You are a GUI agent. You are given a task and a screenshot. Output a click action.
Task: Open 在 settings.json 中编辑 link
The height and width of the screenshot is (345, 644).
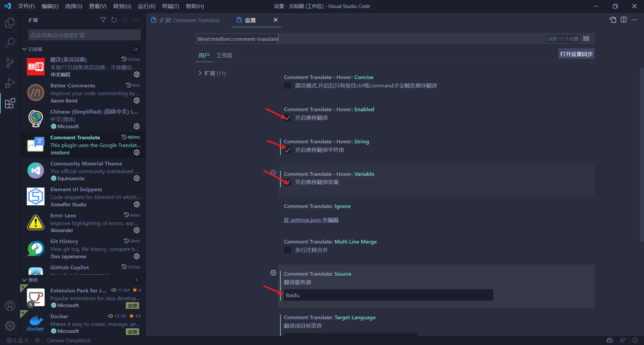pyautogui.click(x=311, y=220)
